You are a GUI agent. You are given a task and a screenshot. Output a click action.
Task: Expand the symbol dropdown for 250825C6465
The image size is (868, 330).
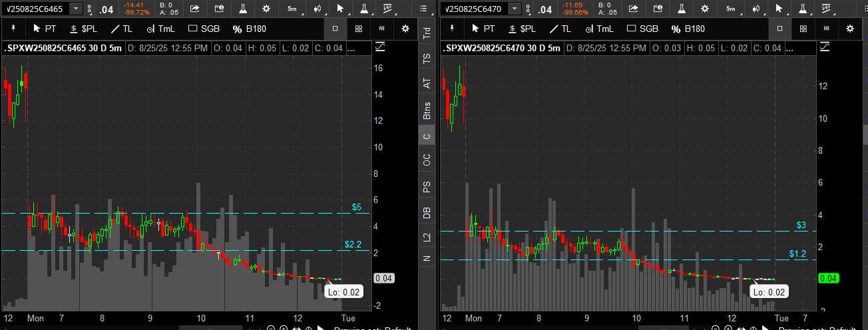coord(75,9)
